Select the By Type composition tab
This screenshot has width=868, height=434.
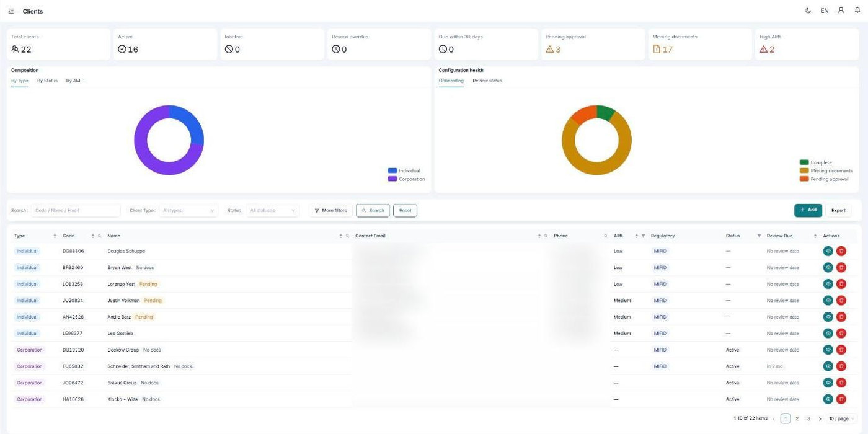pyautogui.click(x=20, y=81)
